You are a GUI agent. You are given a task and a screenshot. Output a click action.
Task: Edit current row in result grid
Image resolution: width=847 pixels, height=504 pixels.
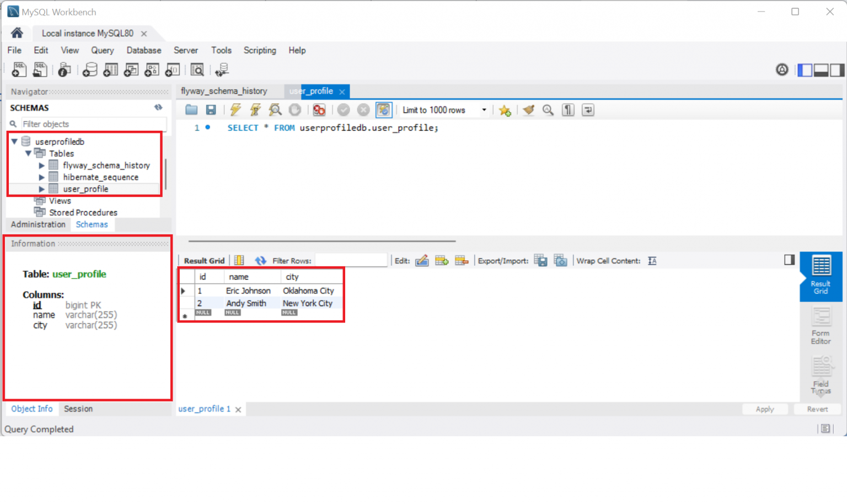422,261
